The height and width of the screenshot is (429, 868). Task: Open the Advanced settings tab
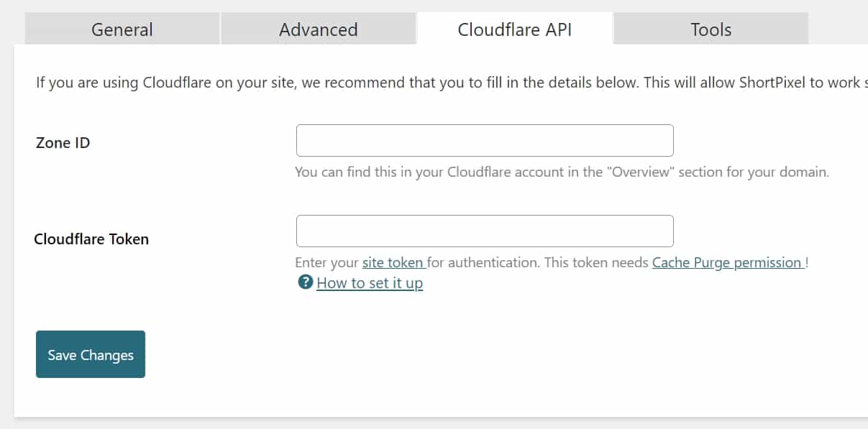(318, 29)
